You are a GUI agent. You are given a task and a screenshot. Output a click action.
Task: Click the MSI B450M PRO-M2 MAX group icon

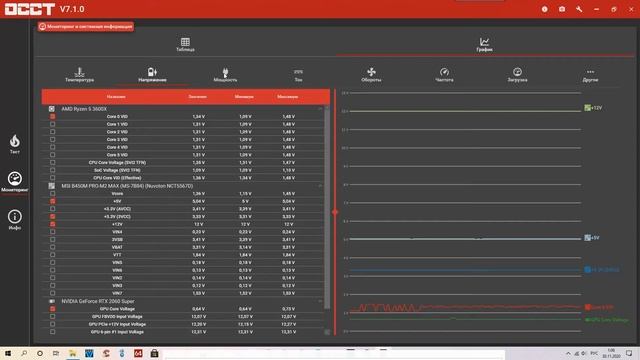click(x=52, y=186)
